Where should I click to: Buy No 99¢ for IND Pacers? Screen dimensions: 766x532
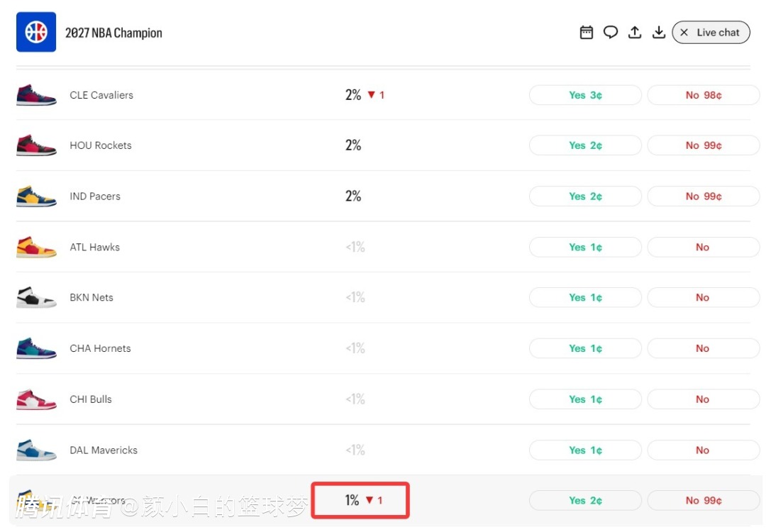pyautogui.click(x=704, y=196)
